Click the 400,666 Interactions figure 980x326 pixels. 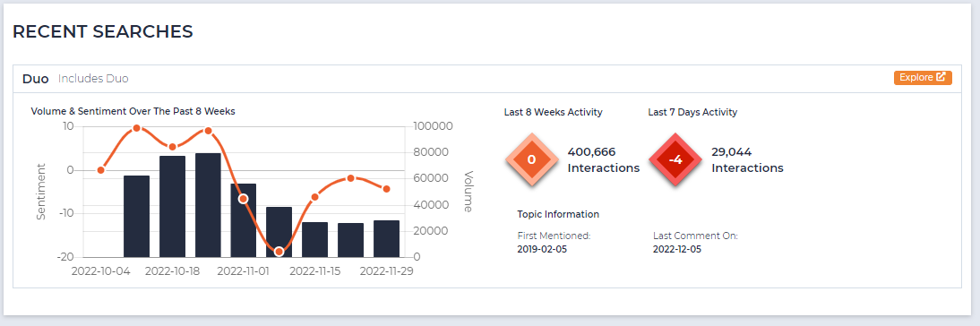tap(603, 160)
